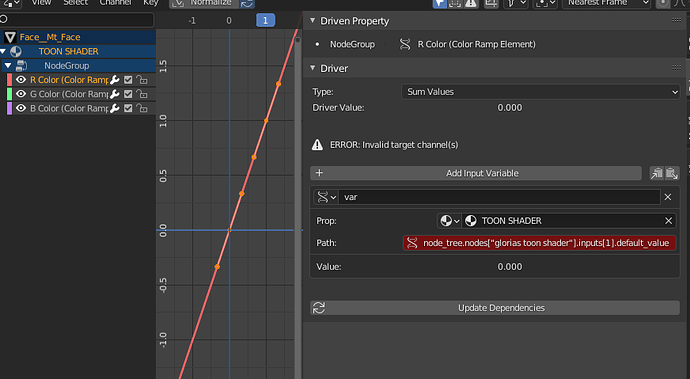Collapse the TOON SHADER tree row
Image resolution: width=690 pixels, height=379 pixels.
tap(4, 52)
